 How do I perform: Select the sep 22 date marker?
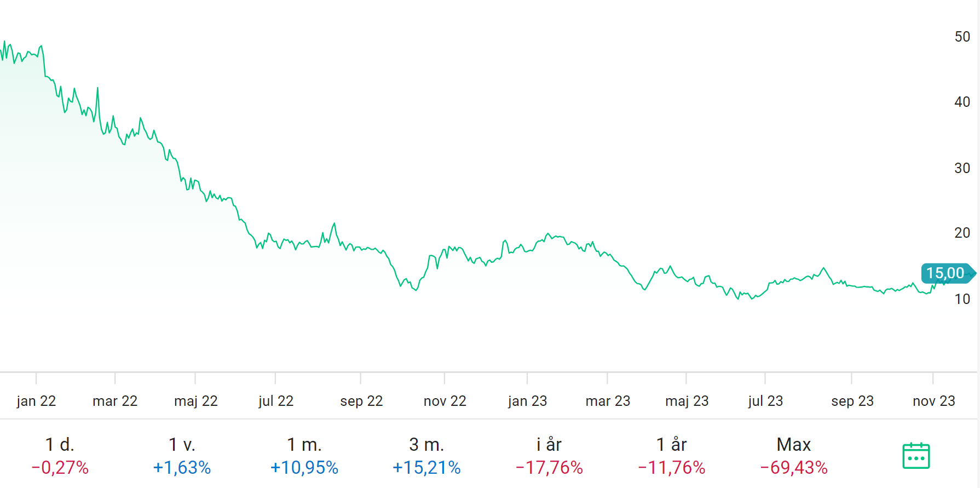pyautogui.click(x=361, y=401)
